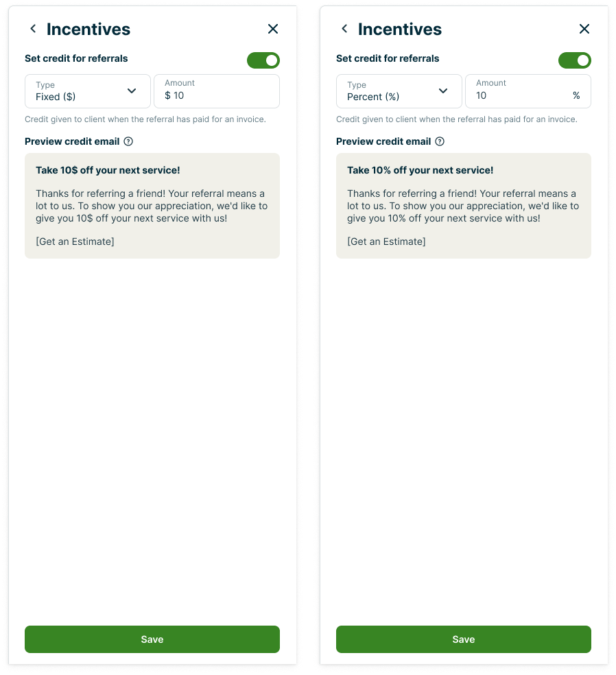Screen dimensions: 616x675
Task: Disable referral credit toggle in the Fixed ($) panel
Action: coord(263,60)
